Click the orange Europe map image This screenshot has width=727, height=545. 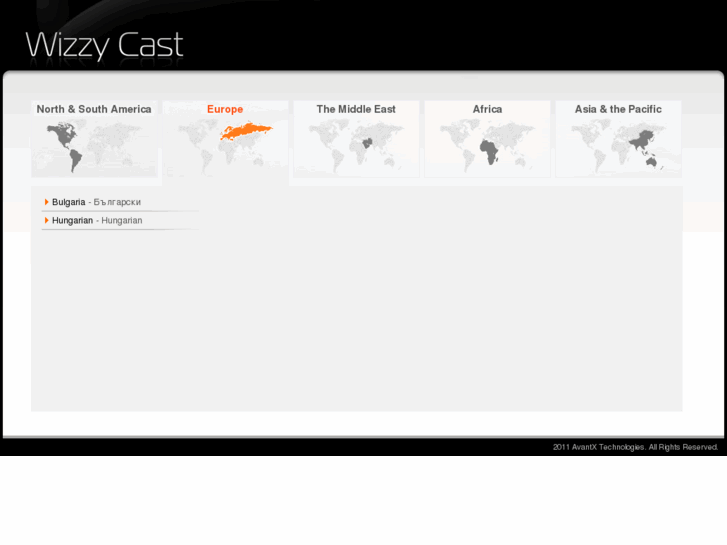coord(225,146)
